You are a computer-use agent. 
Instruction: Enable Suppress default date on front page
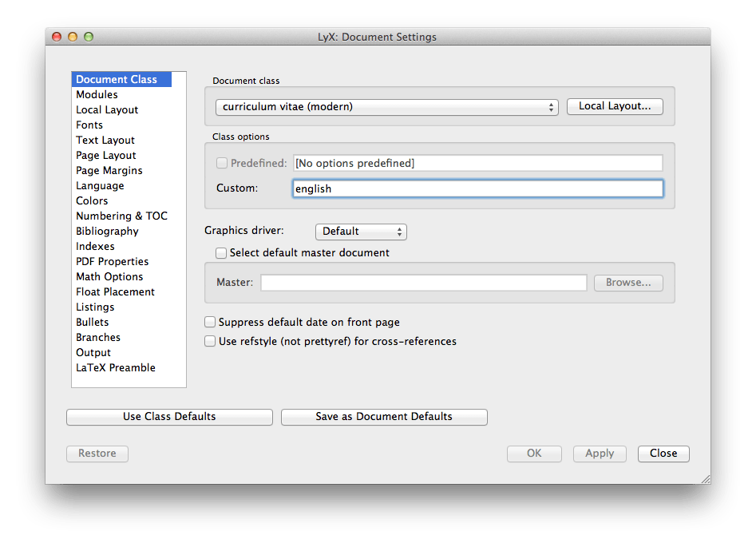pyautogui.click(x=210, y=322)
